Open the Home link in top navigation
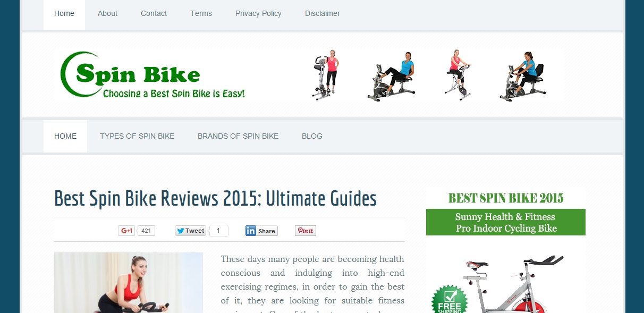Image resolution: width=644 pixels, height=313 pixels. click(x=64, y=14)
